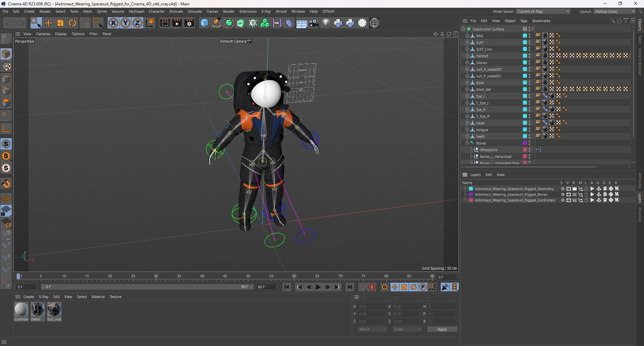This screenshot has width=644, height=346.
Task: Click the Undo arrow icon
Action: (x=9, y=23)
